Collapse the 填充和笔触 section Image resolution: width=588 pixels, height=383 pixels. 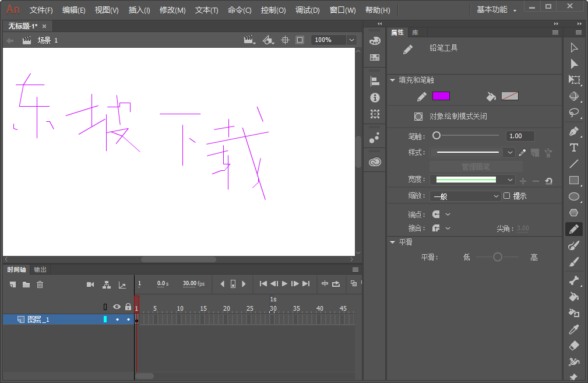tap(392, 80)
